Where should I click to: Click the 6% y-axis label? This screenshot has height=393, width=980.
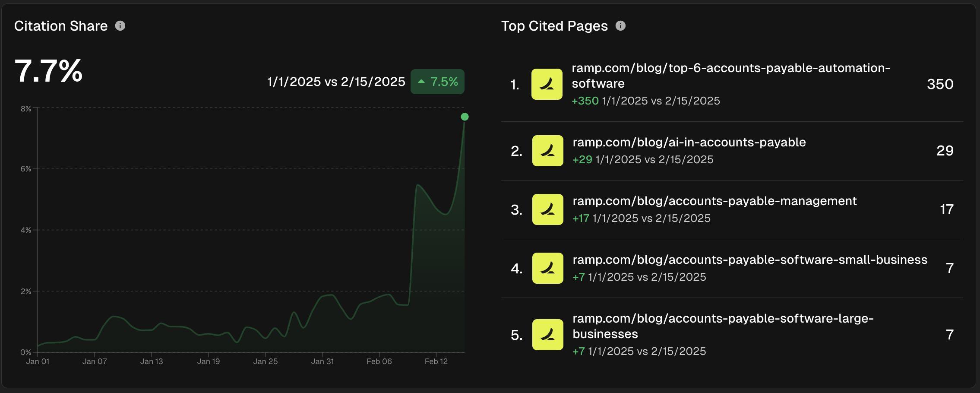(x=26, y=169)
